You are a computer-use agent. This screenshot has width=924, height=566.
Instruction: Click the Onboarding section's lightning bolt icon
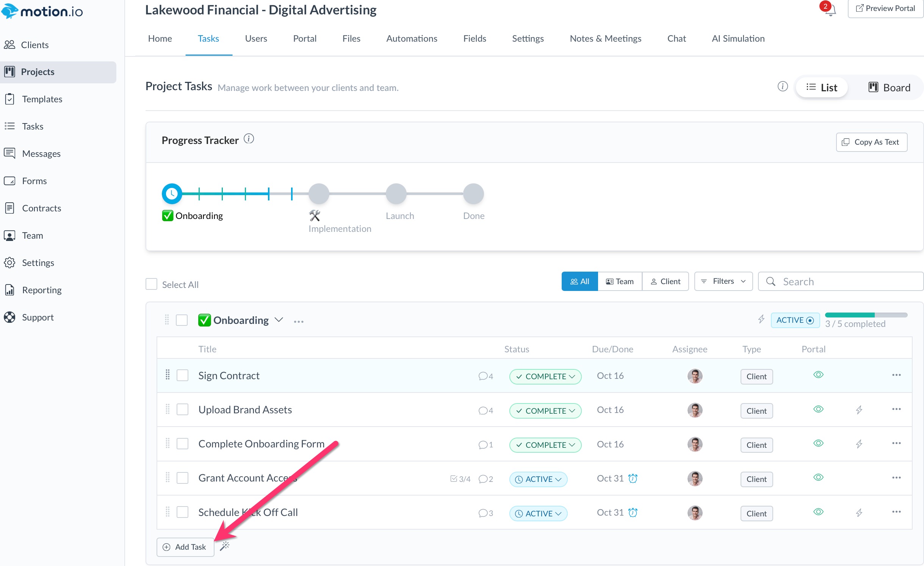(x=761, y=319)
